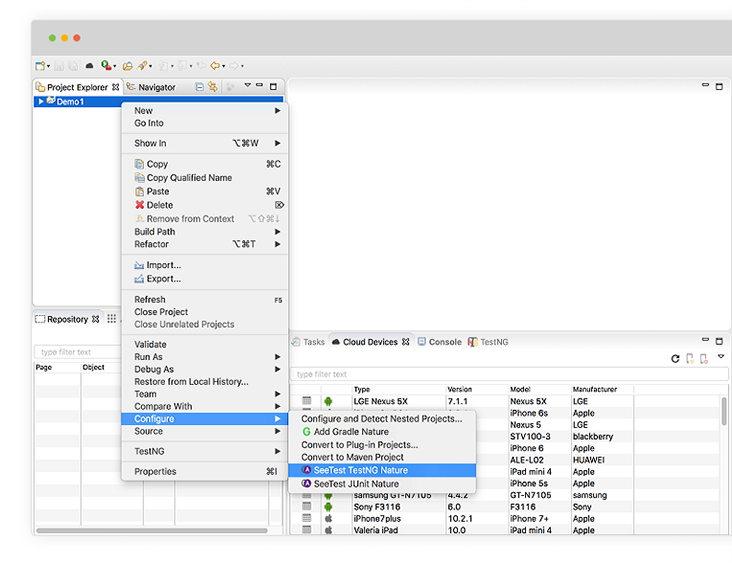Expand the Build Path submenu
This screenshot has height=563, width=732.
pyautogui.click(x=205, y=232)
